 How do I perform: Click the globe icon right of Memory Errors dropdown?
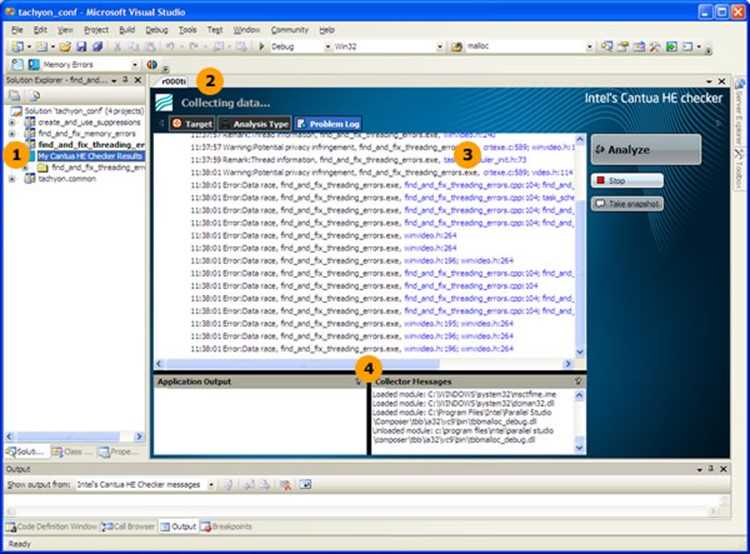click(152, 64)
